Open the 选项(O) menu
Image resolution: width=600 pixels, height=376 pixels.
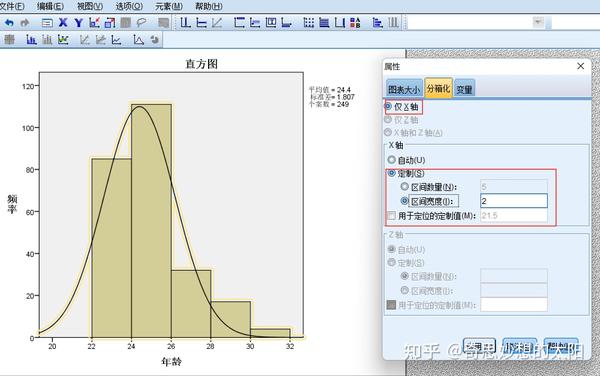pos(129,6)
